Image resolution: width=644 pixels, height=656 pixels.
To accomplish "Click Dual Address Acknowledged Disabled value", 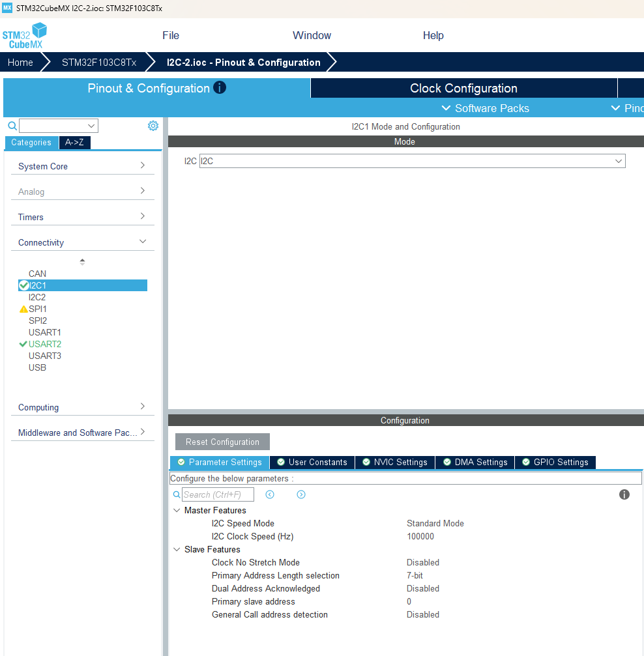I will (x=423, y=588).
